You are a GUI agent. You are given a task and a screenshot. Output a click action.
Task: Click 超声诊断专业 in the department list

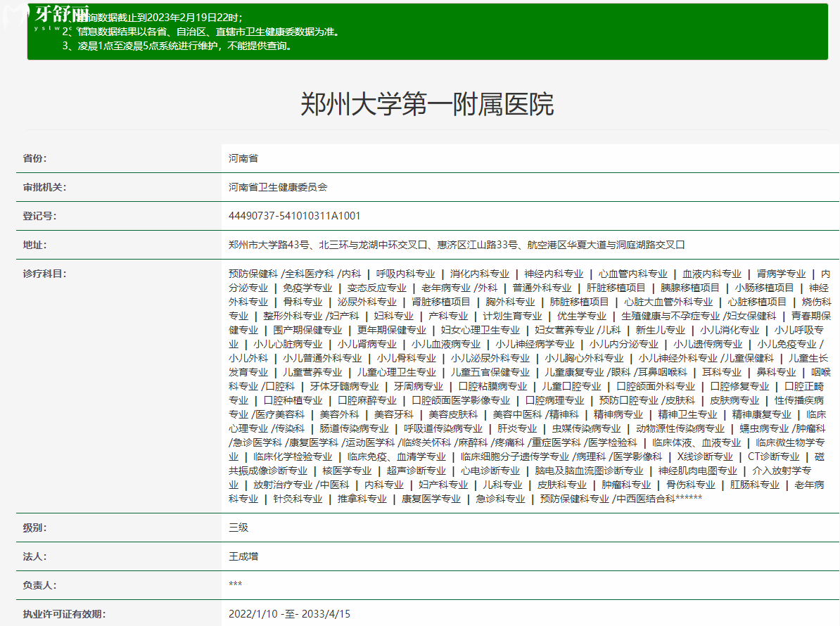tap(416, 471)
